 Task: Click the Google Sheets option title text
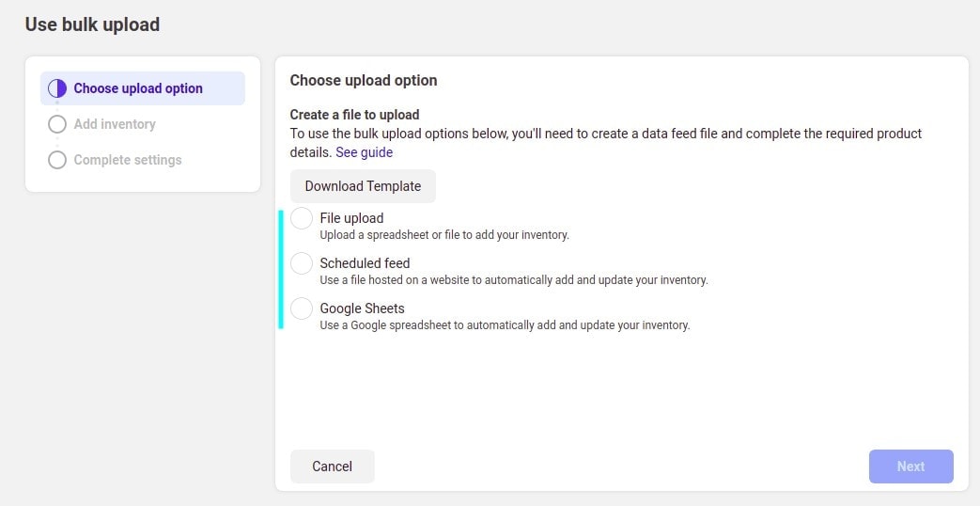tap(363, 308)
